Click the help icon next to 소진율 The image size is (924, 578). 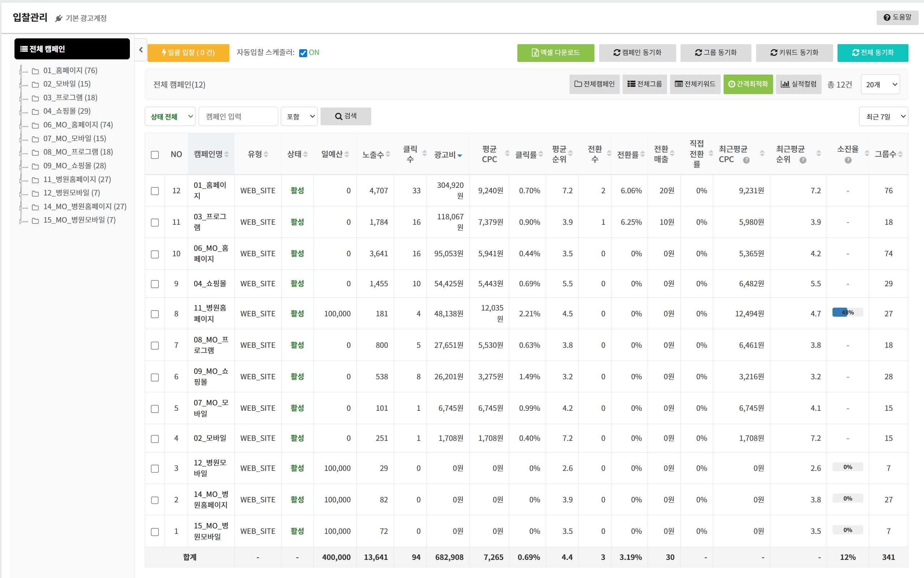click(848, 160)
